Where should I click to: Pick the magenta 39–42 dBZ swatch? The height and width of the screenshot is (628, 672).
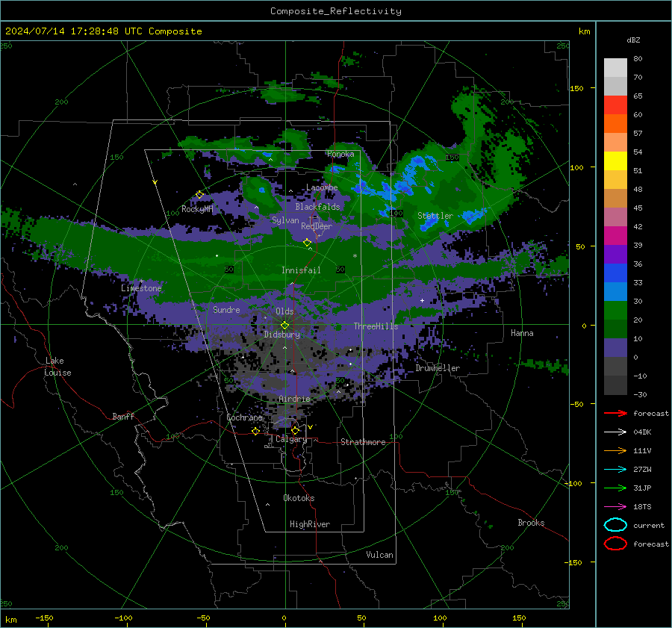[615, 236]
